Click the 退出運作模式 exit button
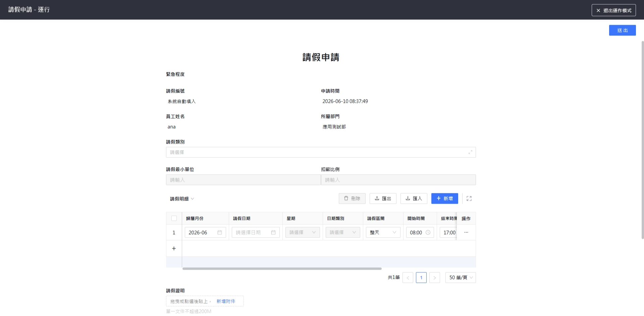 (613, 10)
